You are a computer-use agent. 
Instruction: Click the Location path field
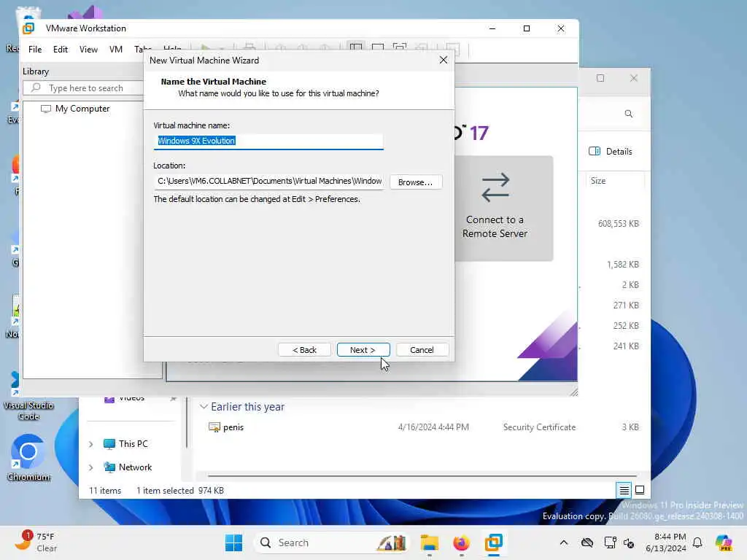(268, 182)
